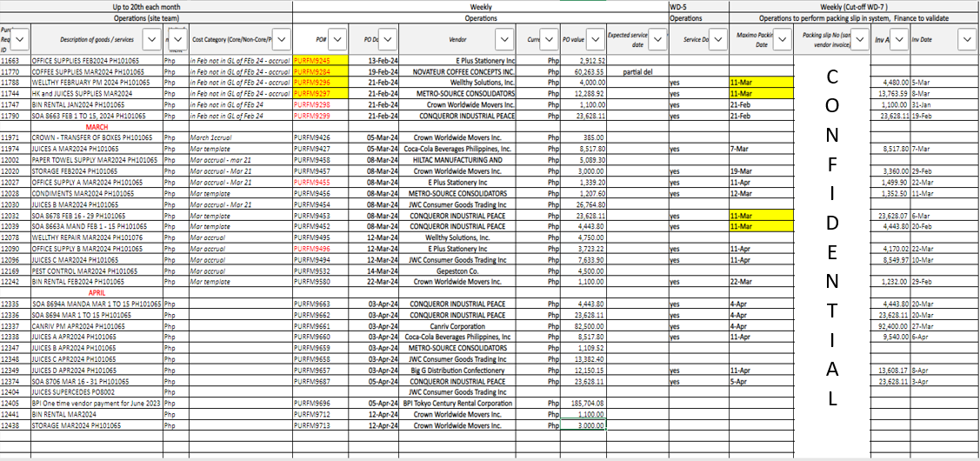This screenshot has width=980, height=461.
Task: Expand the Expected service date filter
Action: pos(657,39)
